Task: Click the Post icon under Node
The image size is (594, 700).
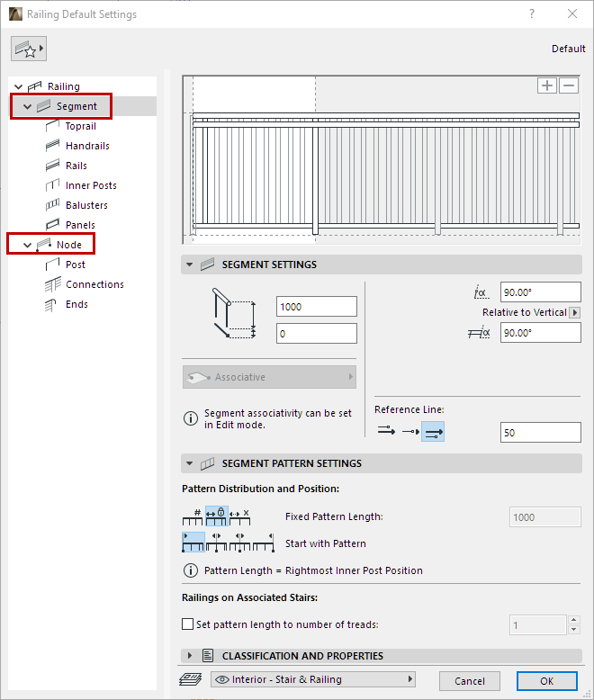Action: 52,265
